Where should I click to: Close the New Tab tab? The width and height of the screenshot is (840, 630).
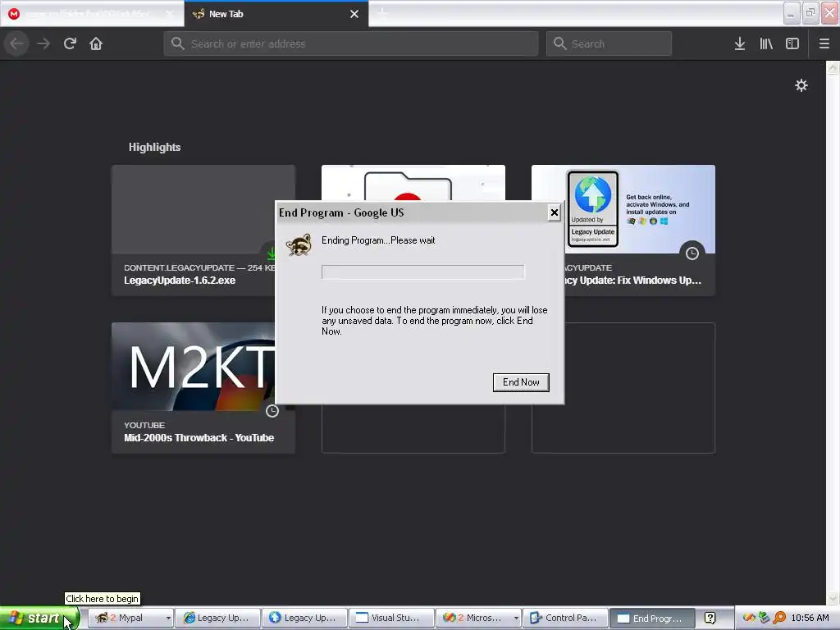click(354, 14)
